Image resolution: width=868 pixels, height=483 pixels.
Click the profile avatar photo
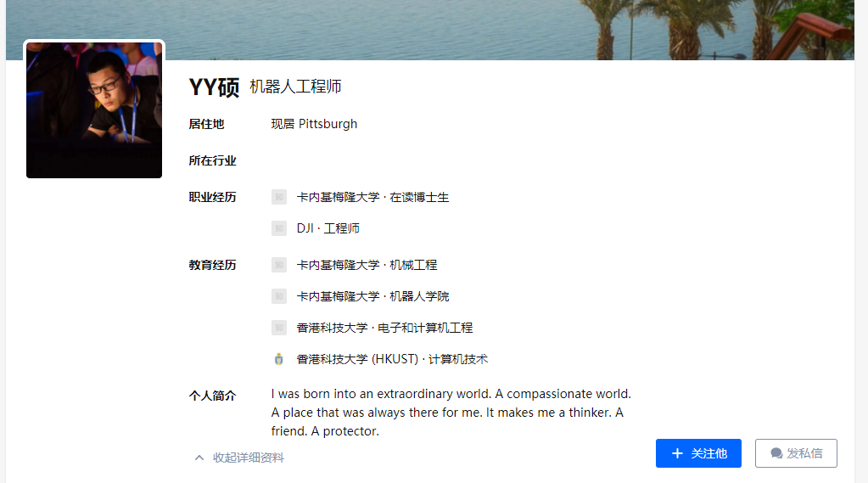point(94,110)
